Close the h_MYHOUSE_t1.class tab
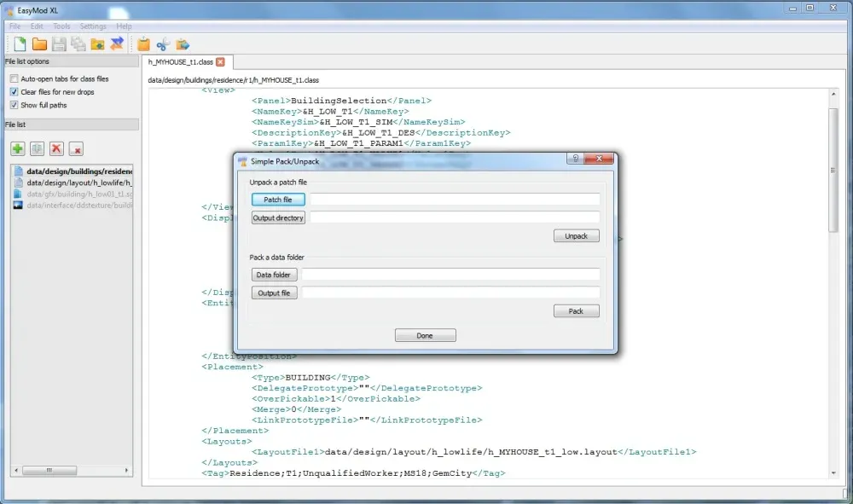Screen dimensions: 853x504 (x=220, y=62)
